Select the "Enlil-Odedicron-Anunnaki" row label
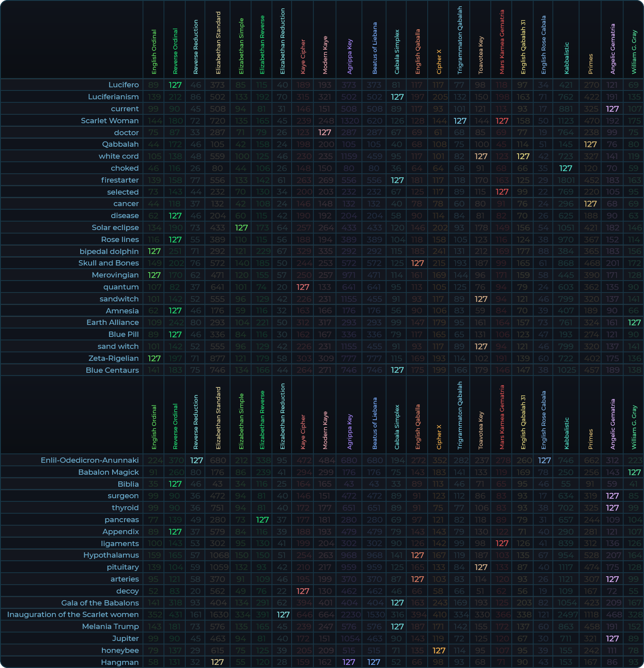Image resolution: width=644 pixels, height=668 pixels. click(90, 460)
